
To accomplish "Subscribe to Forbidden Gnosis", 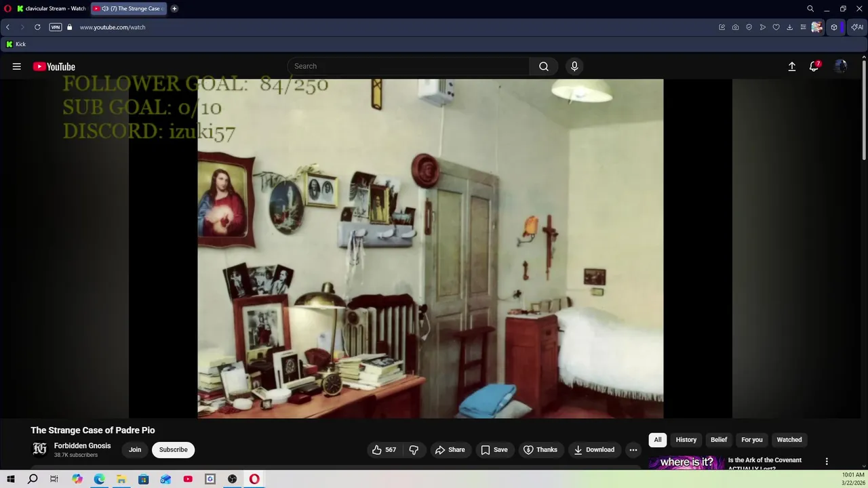I will (x=174, y=450).
